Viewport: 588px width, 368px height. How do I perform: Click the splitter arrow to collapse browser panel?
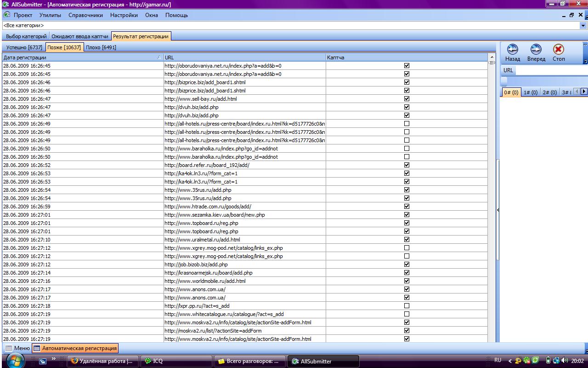tap(498, 210)
